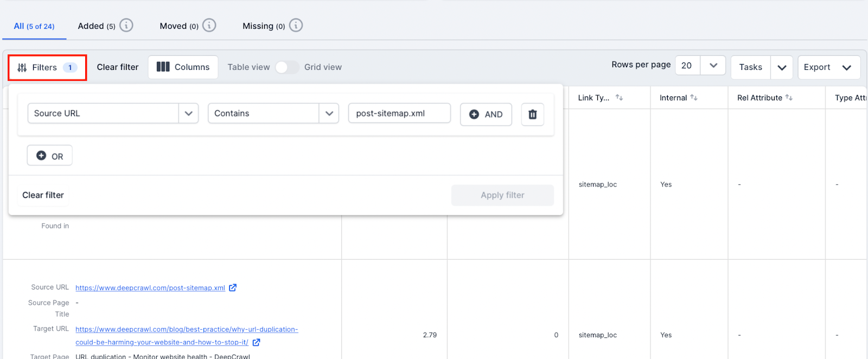
Task: Expand the Export dropdown
Action: [846, 67]
